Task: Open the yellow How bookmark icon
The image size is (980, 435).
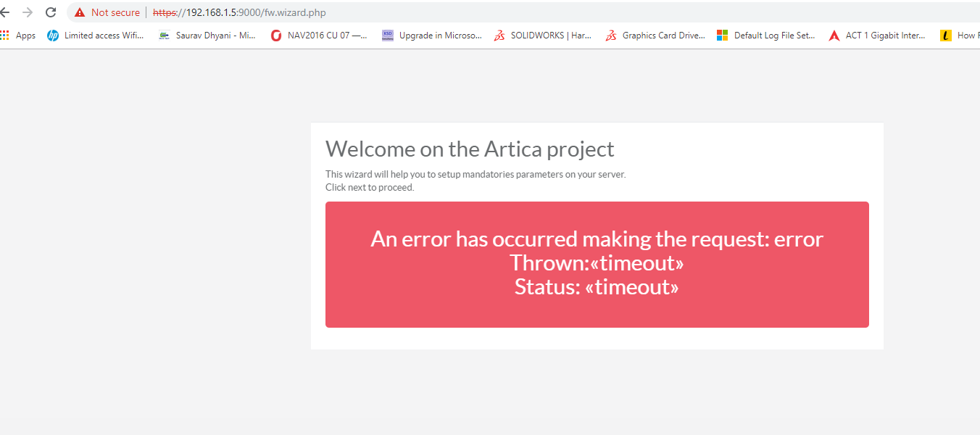Action: coord(946,35)
